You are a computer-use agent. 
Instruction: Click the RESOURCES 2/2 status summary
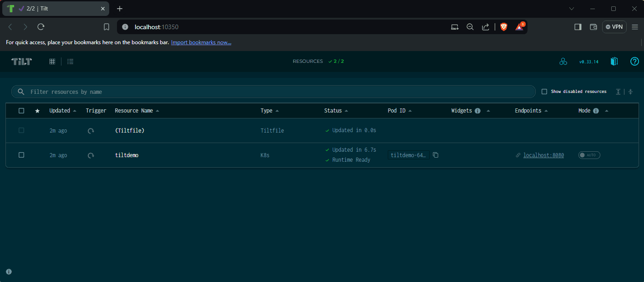[318, 62]
